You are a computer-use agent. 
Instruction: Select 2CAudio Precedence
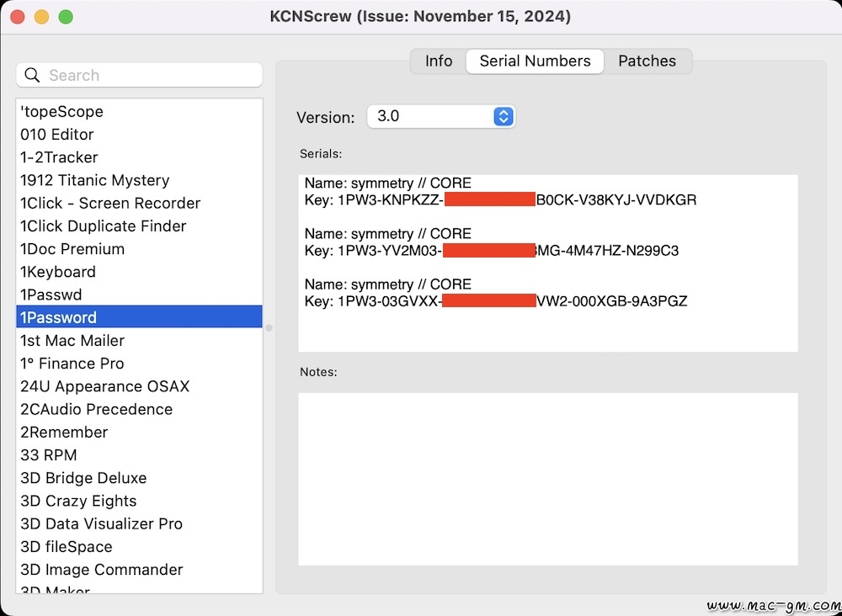[x=140, y=409]
